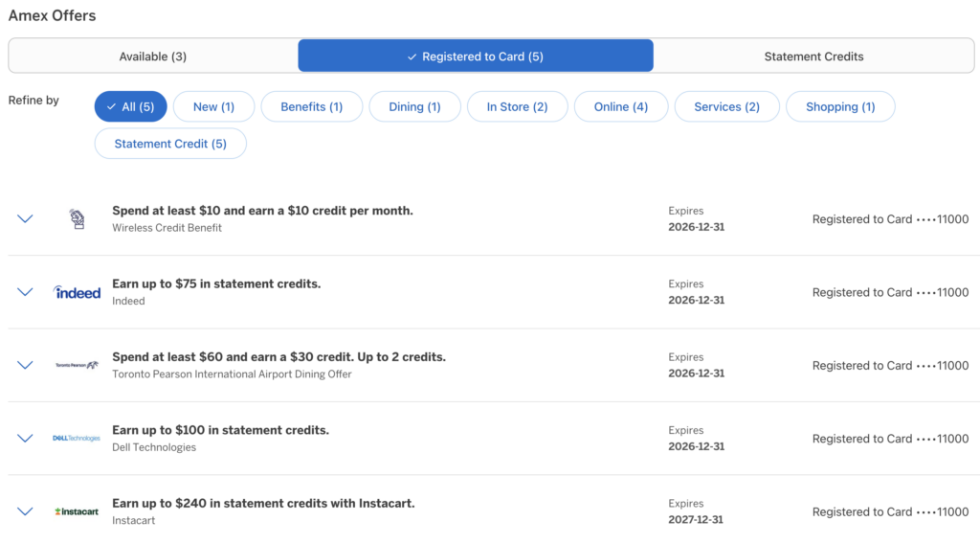Click the 'Dell Technologies' merchant name text
The width and height of the screenshot is (980, 544).
[154, 447]
